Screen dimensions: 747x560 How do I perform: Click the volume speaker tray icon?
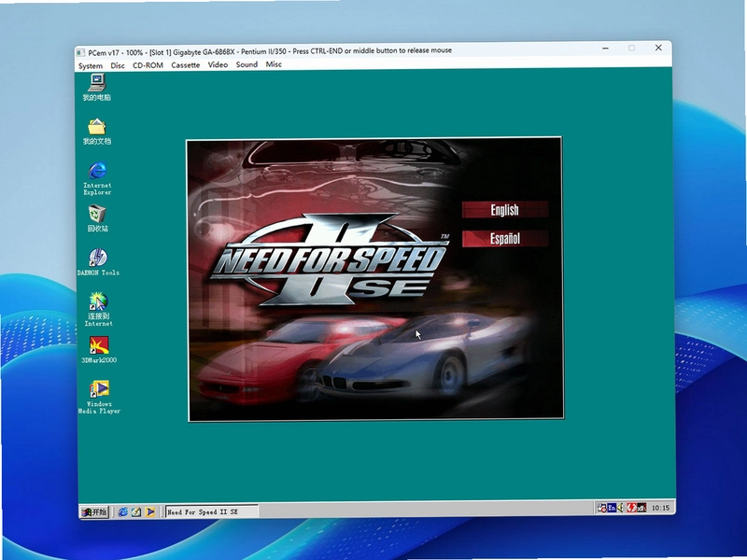(x=621, y=508)
